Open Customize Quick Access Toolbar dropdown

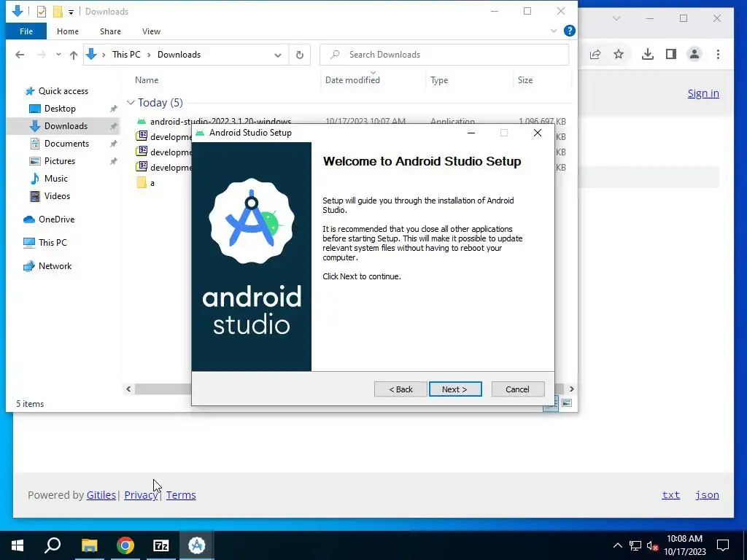[x=71, y=12]
